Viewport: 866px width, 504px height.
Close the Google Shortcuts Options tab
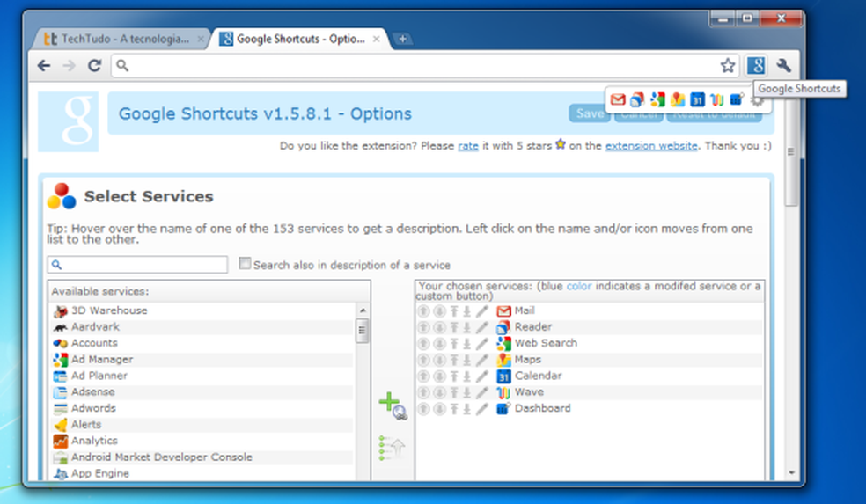(x=376, y=39)
